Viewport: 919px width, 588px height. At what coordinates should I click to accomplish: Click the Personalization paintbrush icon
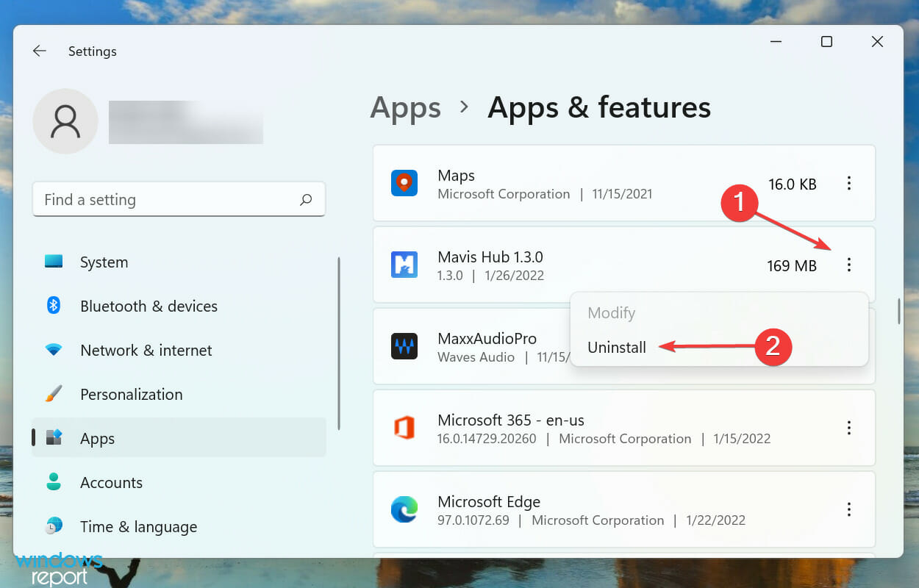point(54,394)
